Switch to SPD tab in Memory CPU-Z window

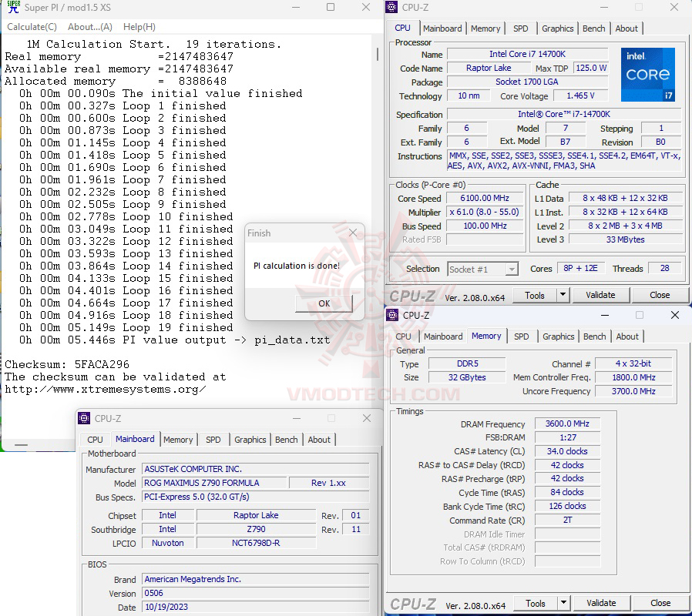click(x=521, y=336)
